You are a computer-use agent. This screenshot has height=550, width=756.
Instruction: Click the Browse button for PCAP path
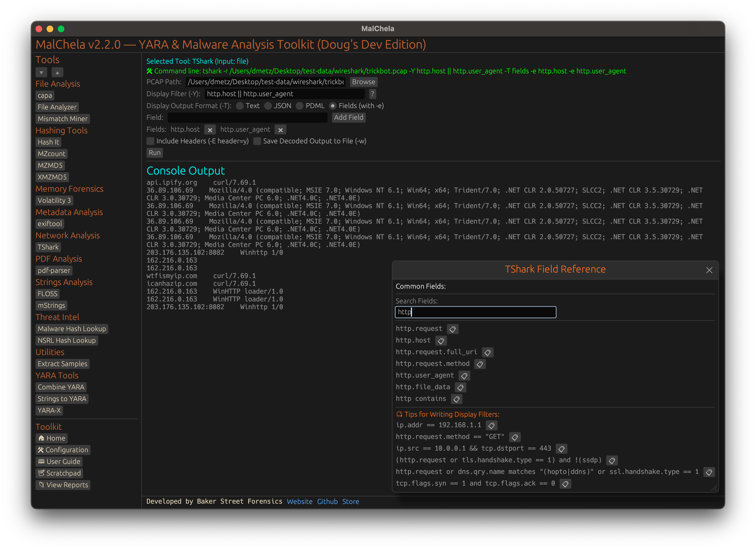363,82
